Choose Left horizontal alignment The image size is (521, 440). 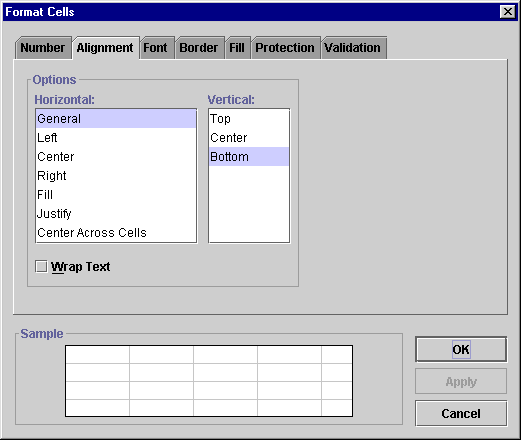click(x=116, y=138)
